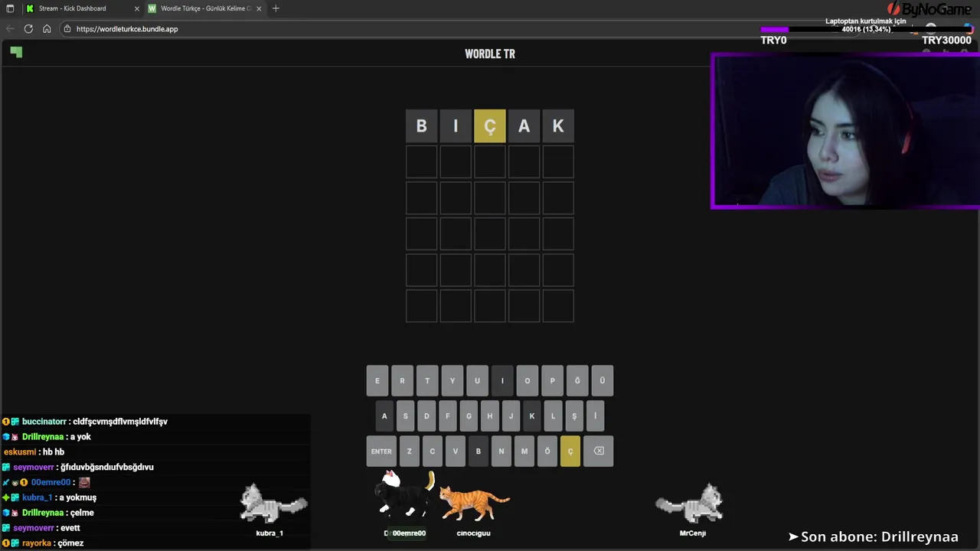The height and width of the screenshot is (551, 980).
Task: Tap the O key on Wordle keyboard
Action: (528, 380)
